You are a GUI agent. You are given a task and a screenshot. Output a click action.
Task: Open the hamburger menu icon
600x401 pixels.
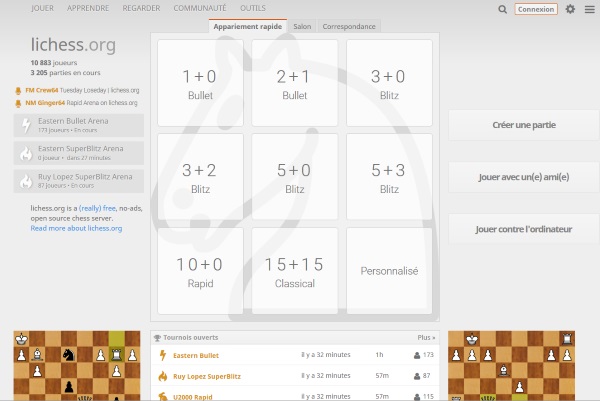click(590, 9)
